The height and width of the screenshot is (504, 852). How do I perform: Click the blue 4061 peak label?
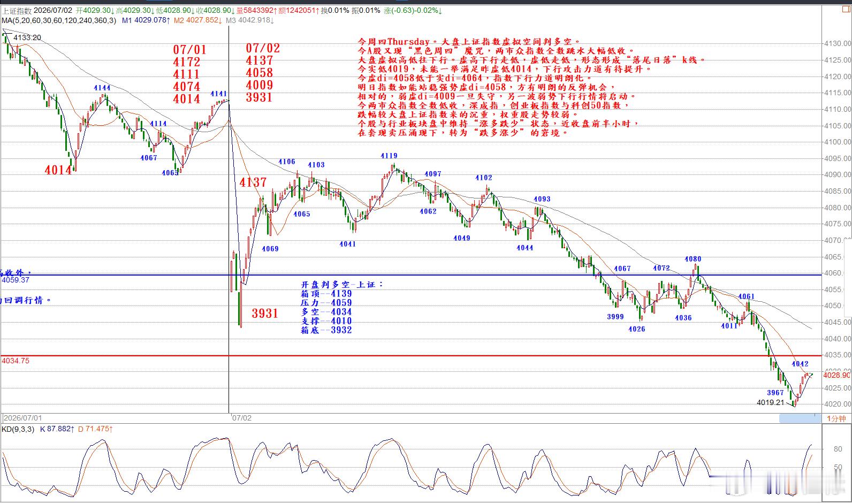[x=747, y=296]
